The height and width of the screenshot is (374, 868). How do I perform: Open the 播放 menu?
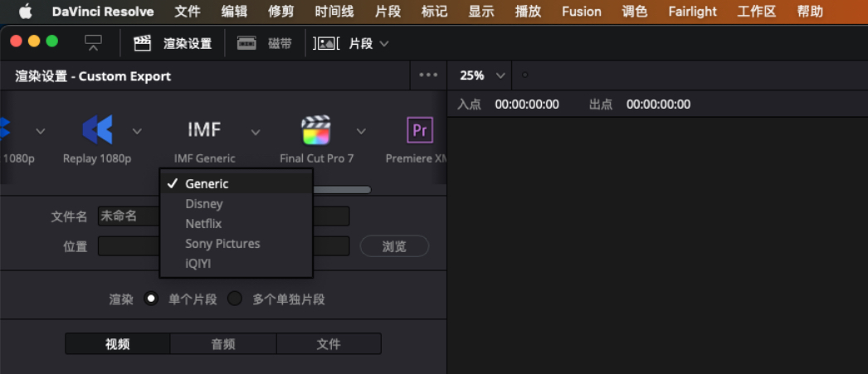pyautogui.click(x=528, y=12)
